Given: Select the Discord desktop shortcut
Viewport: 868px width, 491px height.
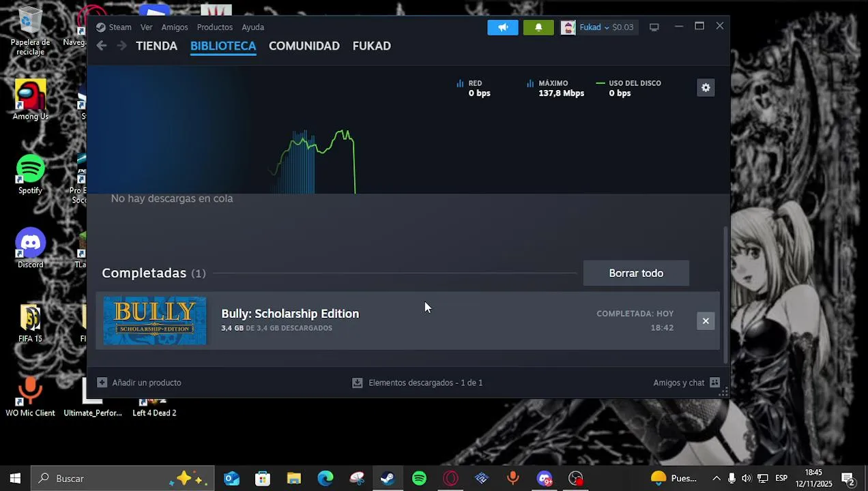Looking at the screenshot, I should tap(30, 248).
